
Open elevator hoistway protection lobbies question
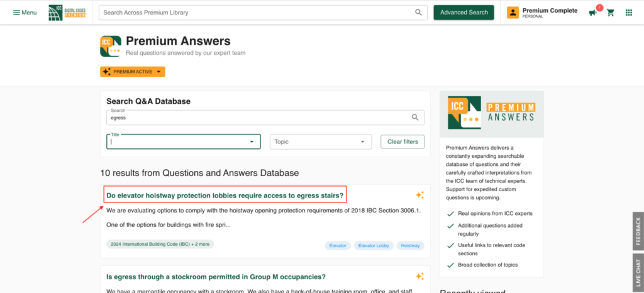(x=225, y=196)
